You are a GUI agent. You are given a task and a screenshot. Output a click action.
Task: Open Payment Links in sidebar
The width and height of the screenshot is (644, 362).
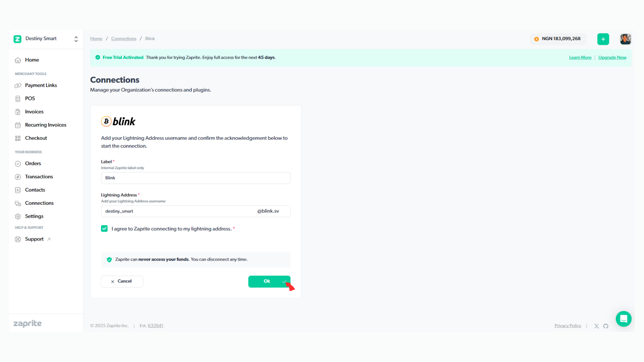[41, 85]
